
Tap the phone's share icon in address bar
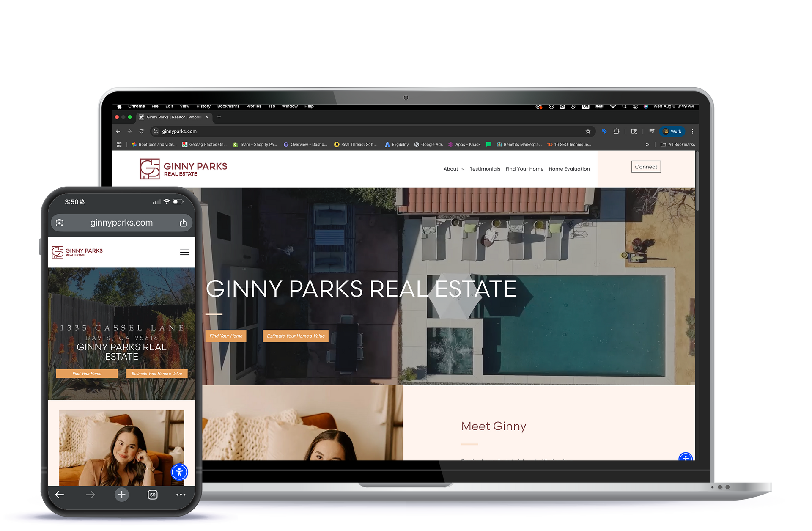183,223
